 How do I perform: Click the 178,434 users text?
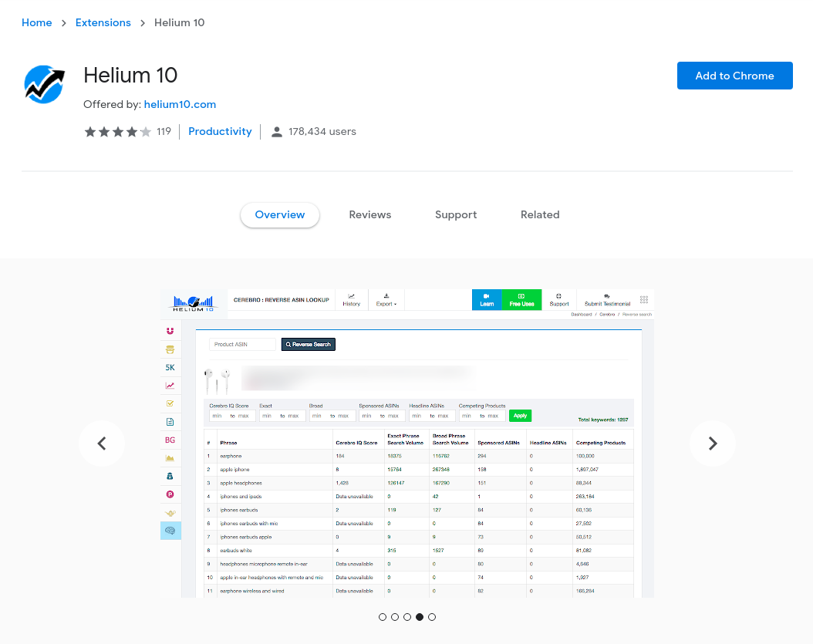pyautogui.click(x=322, y=132)
